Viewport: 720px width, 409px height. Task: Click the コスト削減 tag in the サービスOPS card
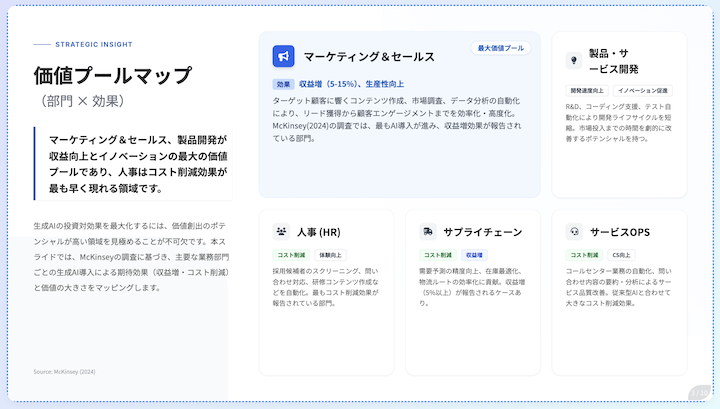click(x=584, y=255)
